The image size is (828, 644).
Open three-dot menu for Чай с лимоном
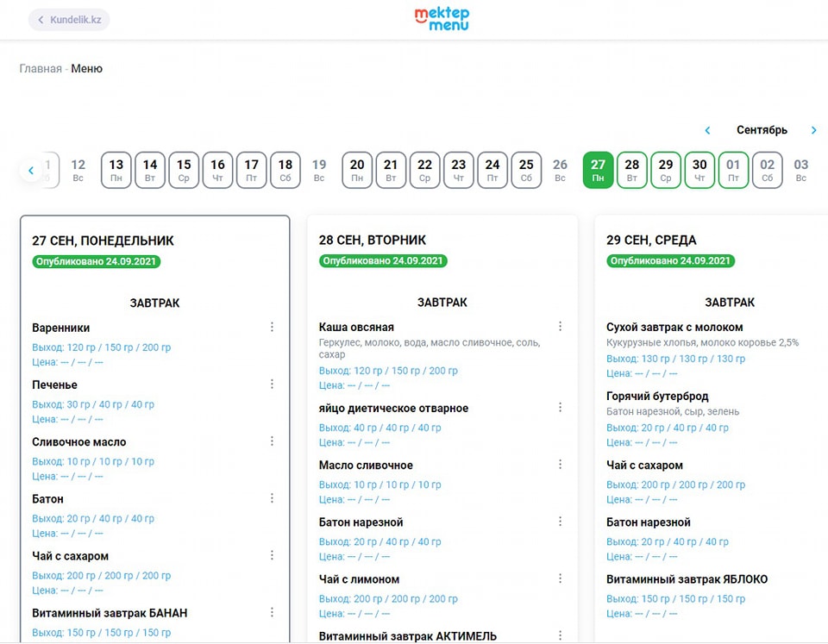(x=560, y=578)
